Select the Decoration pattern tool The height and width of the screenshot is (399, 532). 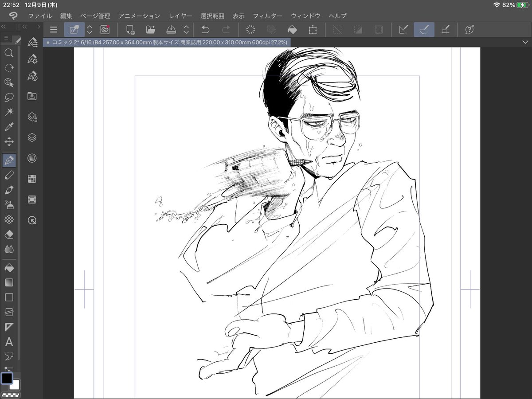[x=8, y=219]
